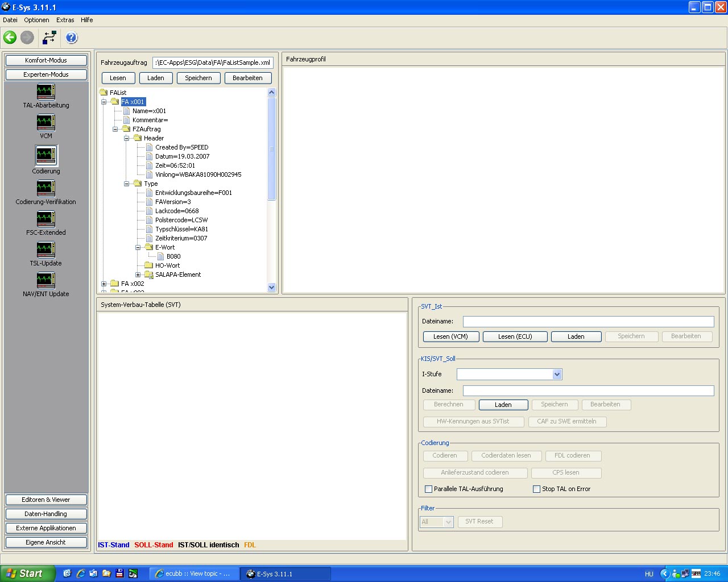The width and height of the screenshot is (728, 582).
Task: Click document icon beside Vinlong entry
Action: 150,174
